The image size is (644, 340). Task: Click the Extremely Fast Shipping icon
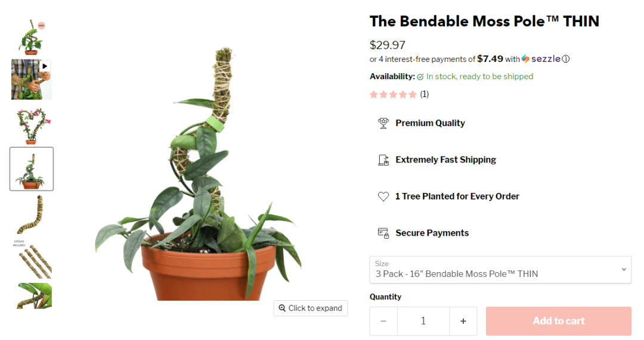coord(383,160)
